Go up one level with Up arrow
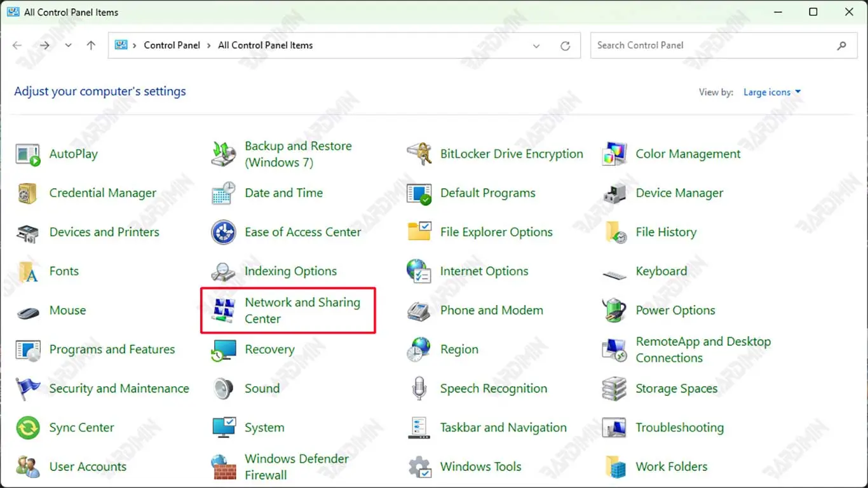 tap(91, 46)
